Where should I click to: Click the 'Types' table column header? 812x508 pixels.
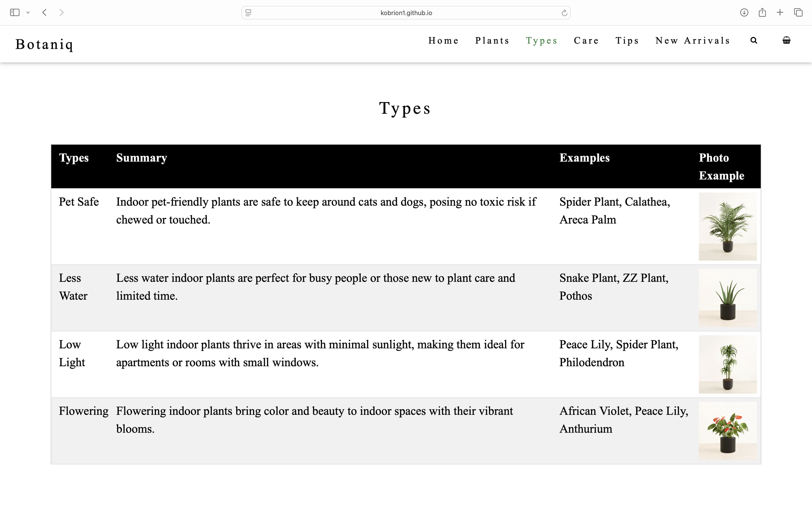74,158
